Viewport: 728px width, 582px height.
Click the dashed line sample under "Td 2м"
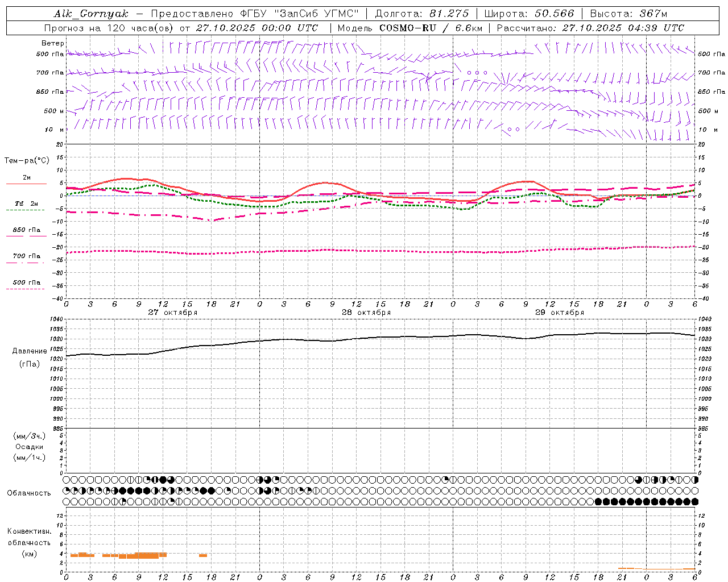(25, 210)
